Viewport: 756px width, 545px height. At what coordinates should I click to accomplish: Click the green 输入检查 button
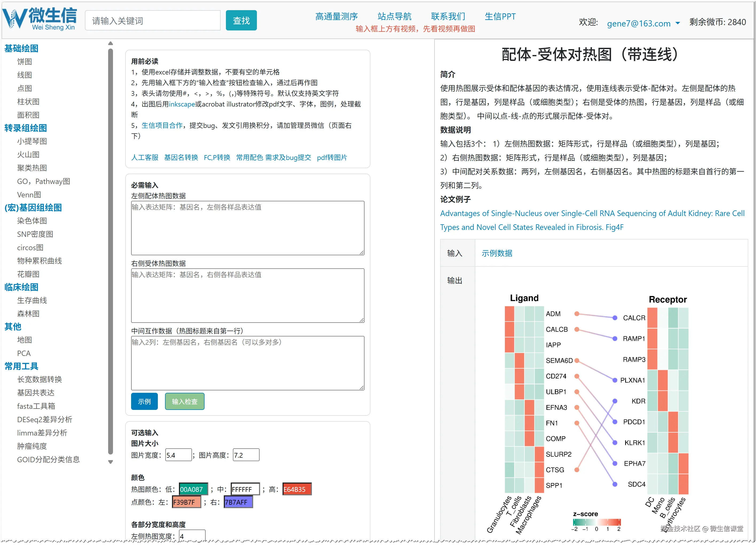(x=184, y=402)
